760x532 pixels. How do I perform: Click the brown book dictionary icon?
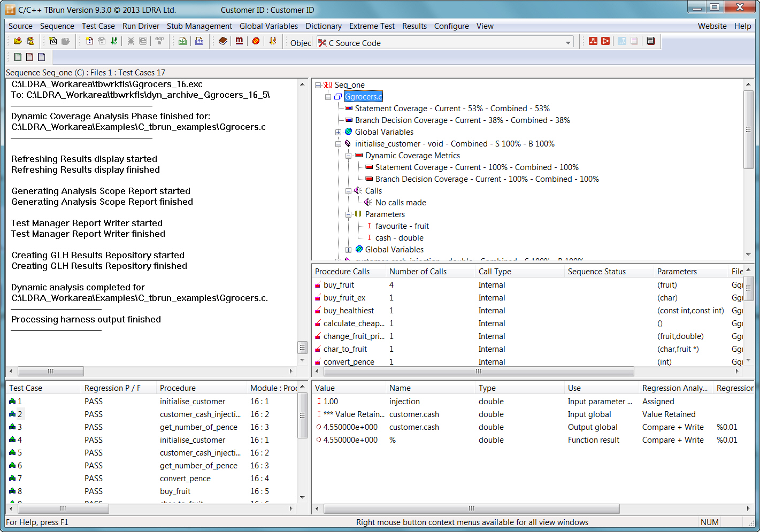click(x=223, y=41)
